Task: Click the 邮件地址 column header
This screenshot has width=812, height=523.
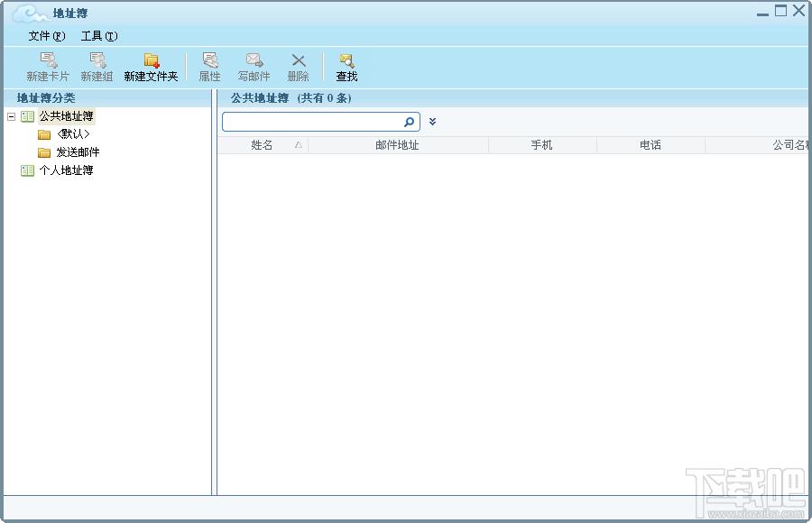Action: tap(398, 145)
